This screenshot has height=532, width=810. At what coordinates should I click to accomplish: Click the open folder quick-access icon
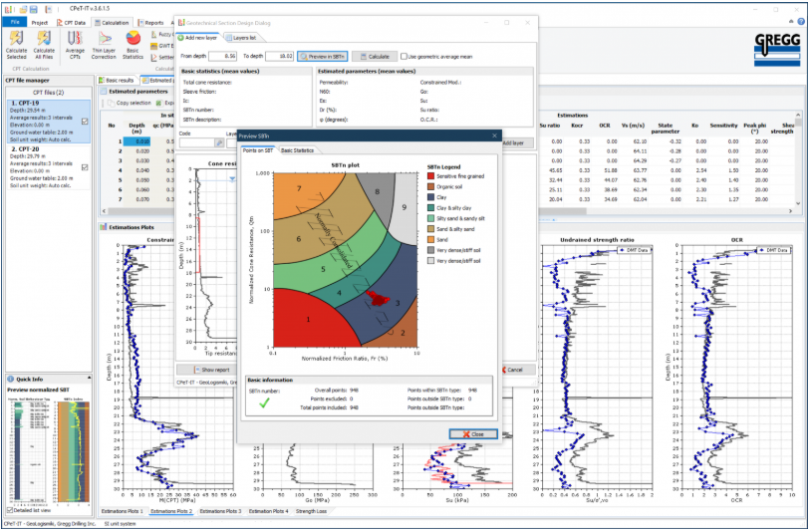click(x=24, y=9)
